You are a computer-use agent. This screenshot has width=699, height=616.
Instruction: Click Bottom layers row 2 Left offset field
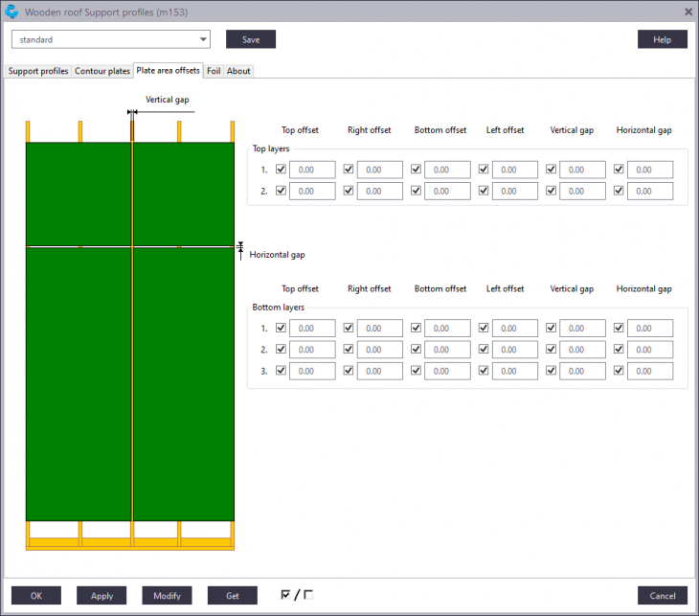[515, 350]
